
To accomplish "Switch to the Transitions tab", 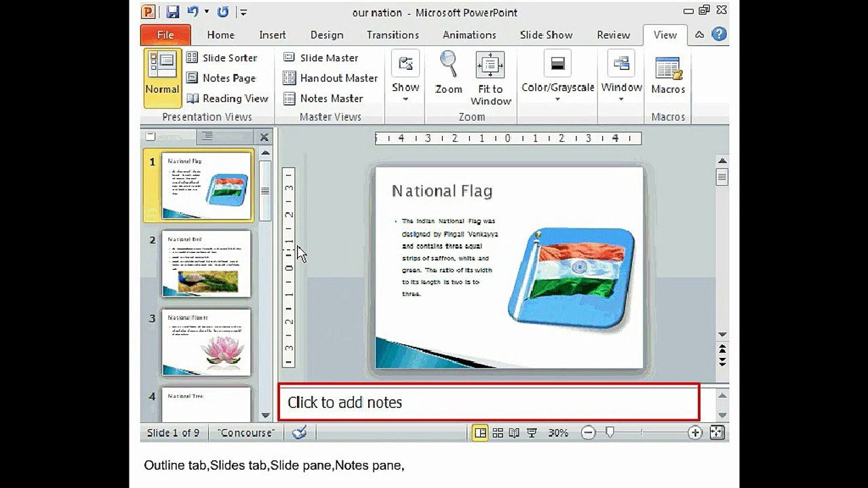I will pos(393,35).
